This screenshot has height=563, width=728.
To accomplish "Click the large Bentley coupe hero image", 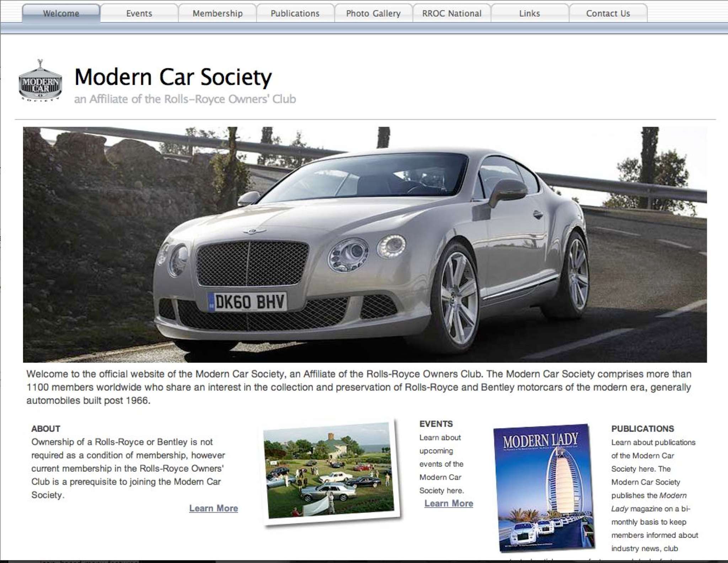I will click(x=365, y=245).
